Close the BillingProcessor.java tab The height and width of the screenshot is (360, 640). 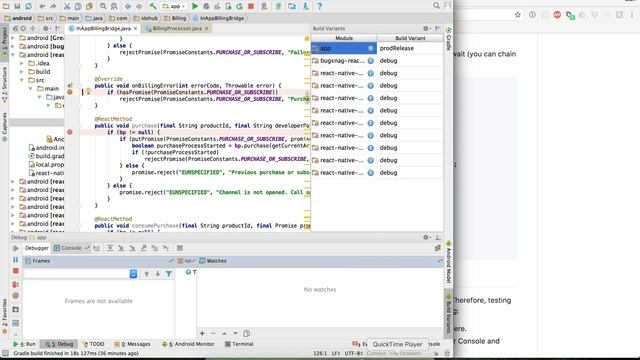click(207, 28)
